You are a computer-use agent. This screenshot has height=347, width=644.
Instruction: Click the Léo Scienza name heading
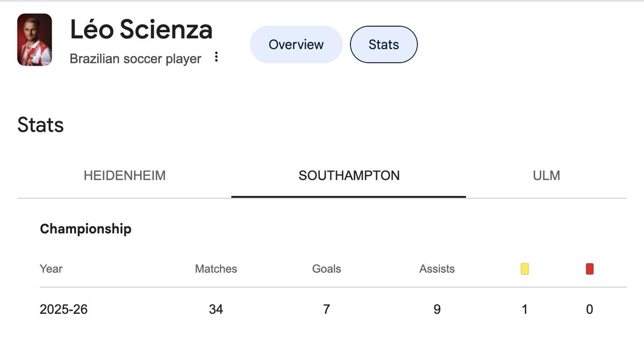141,29
